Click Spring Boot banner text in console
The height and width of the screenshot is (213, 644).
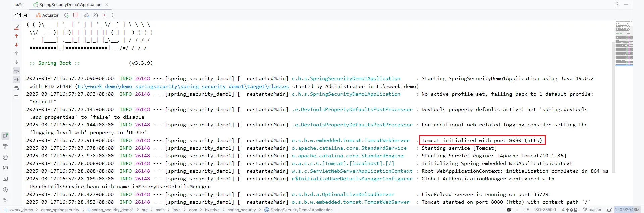55,63
